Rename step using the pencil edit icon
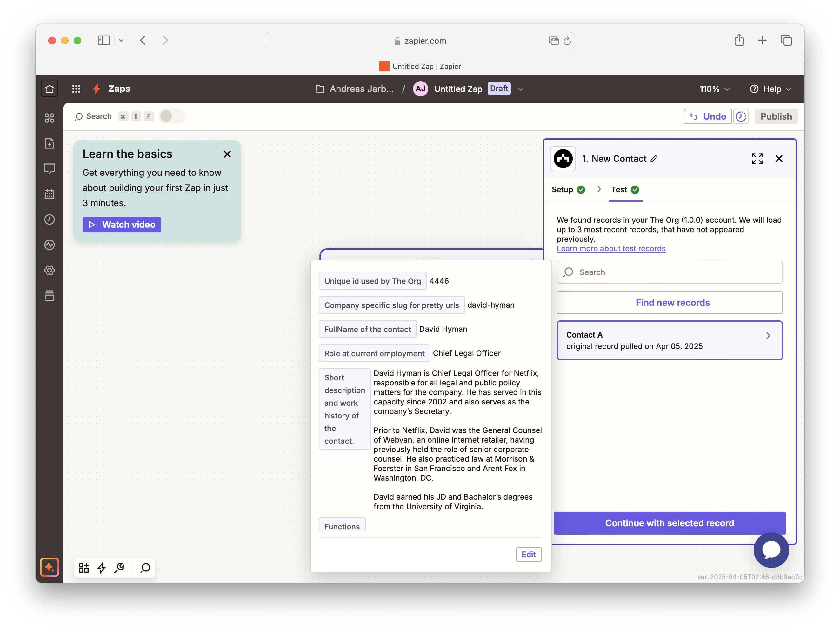 (x=654, y=159)
